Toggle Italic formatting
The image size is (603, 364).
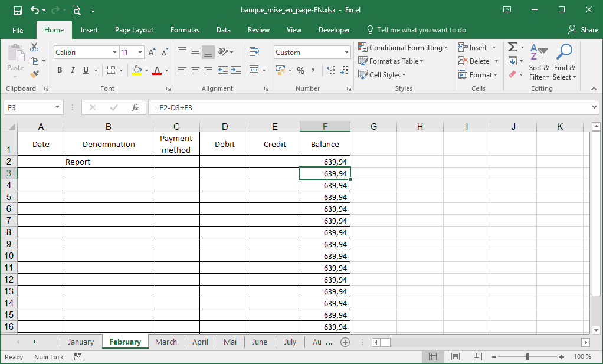(73, 71)
